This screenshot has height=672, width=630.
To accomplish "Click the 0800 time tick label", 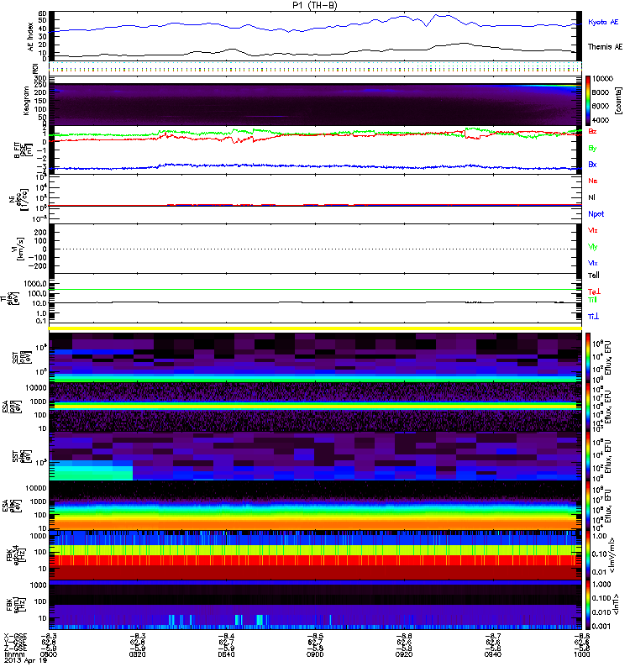I will pos(49,654).
